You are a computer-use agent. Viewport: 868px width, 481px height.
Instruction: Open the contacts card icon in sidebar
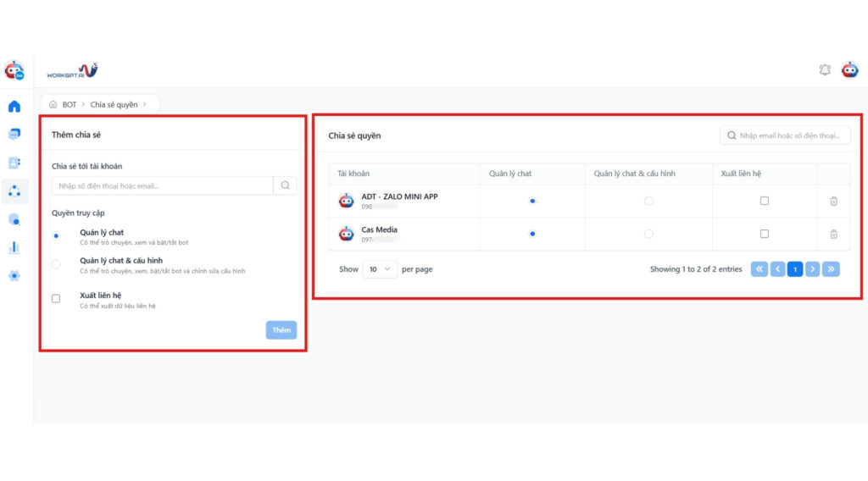pyautogui.click(x=14, y=163)
